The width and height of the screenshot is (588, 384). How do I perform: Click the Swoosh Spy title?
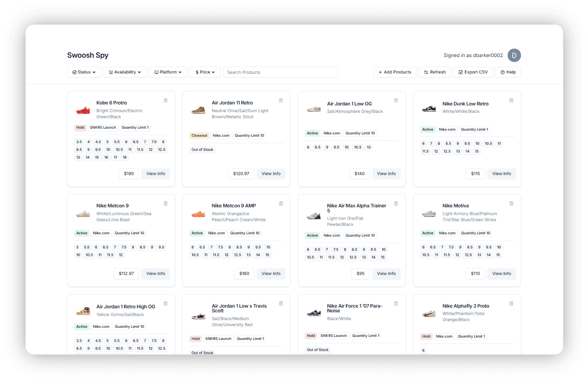point(88,55)
